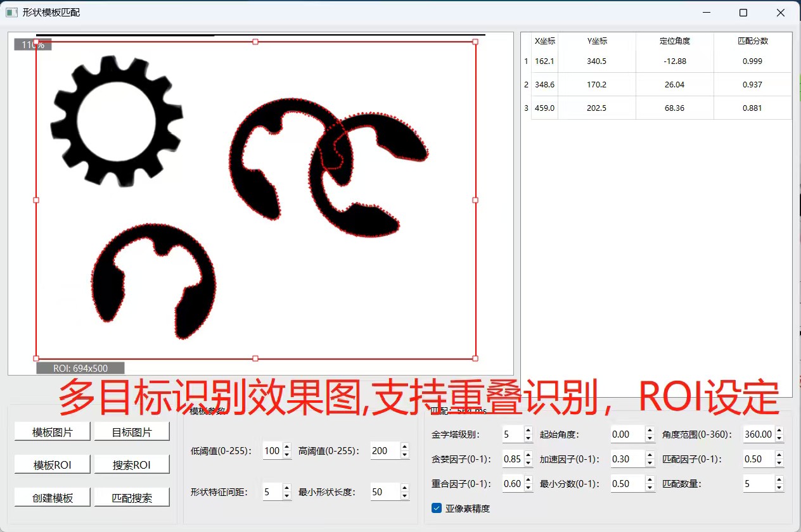Decrease 形状特征间距 with down arrow
801x532 pixels.
[286, 495]
